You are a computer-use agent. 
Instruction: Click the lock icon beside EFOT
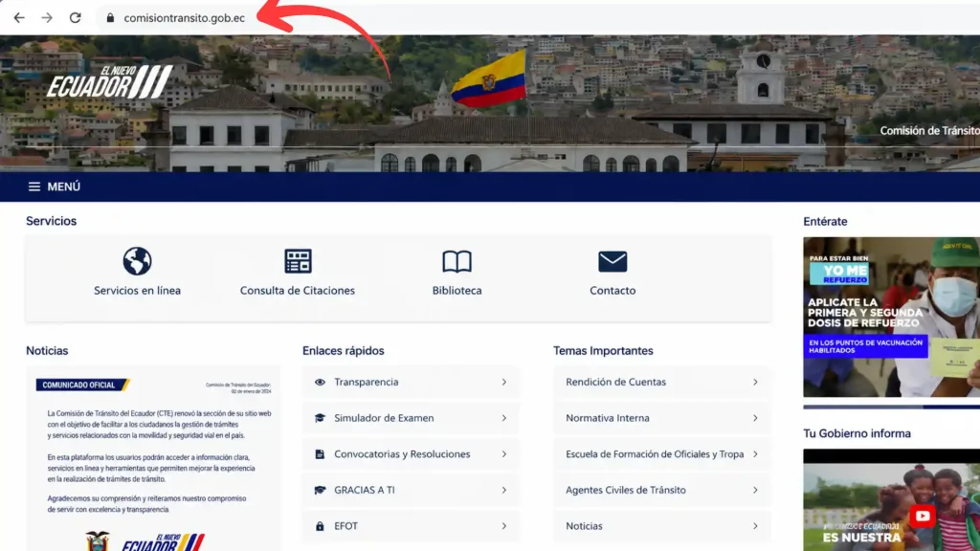320,526
